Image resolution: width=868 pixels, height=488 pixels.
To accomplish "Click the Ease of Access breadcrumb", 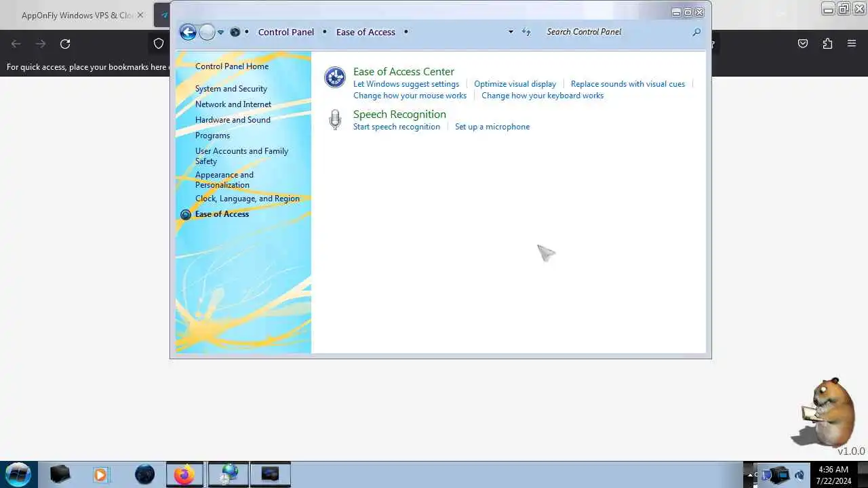I will 366,32.
